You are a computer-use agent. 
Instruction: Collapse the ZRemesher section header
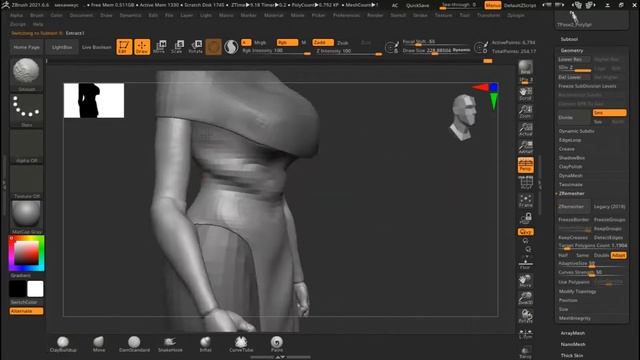point(571,193)
